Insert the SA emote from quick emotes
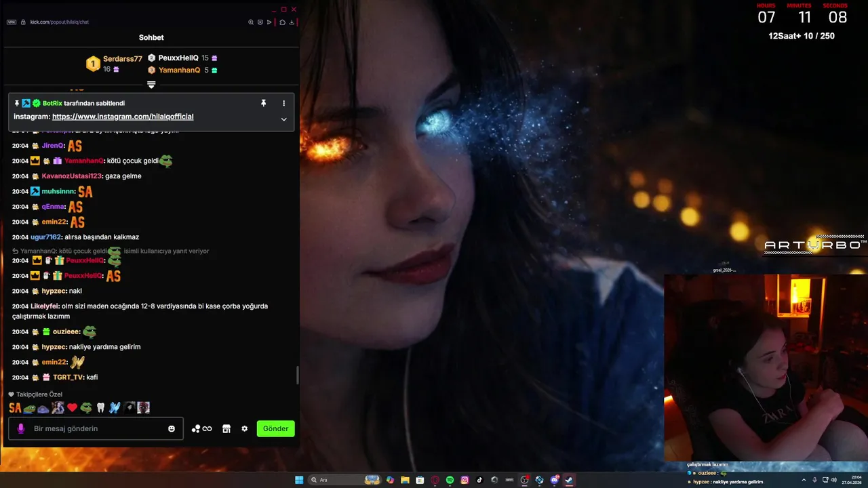Viewport: 868px width, 488px height. (15, 408)
